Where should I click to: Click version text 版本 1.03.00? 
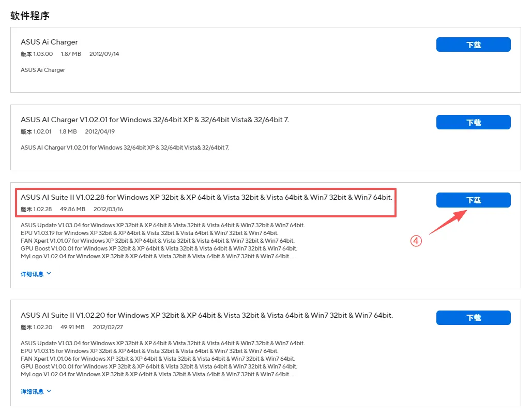(37, 54)
